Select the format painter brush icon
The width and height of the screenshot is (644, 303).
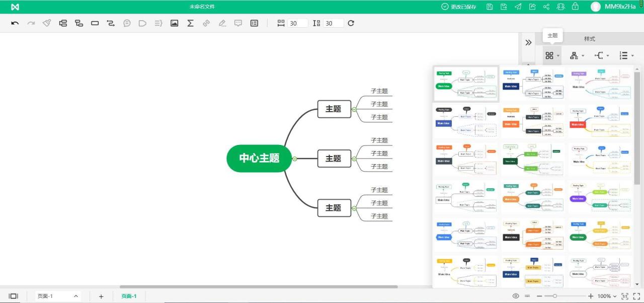[47, 23]
